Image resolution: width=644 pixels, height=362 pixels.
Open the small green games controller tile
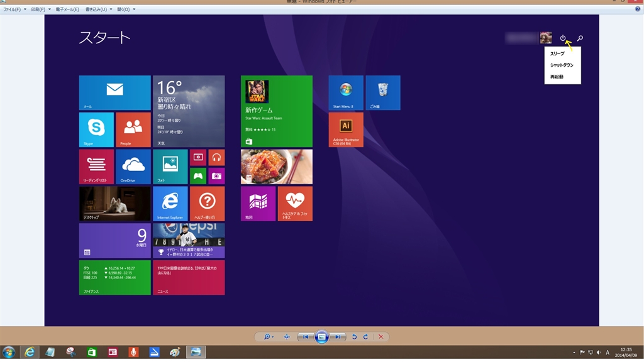[x=198, y=176]
